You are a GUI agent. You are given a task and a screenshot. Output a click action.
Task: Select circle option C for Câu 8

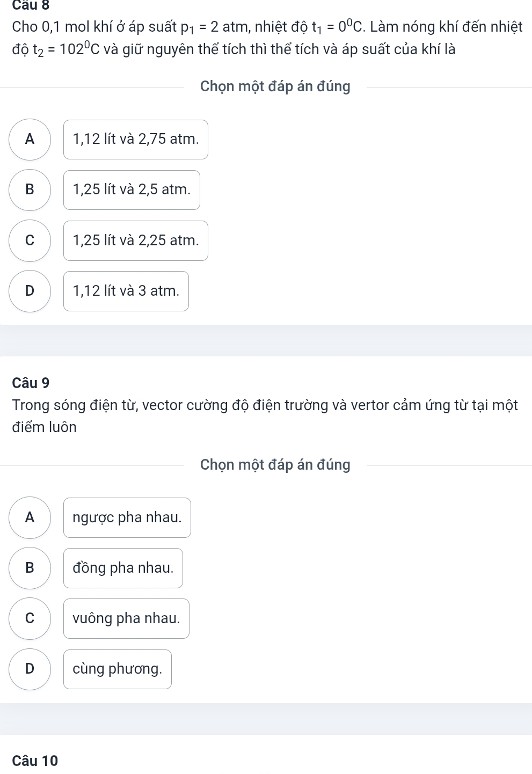(30, 240)
